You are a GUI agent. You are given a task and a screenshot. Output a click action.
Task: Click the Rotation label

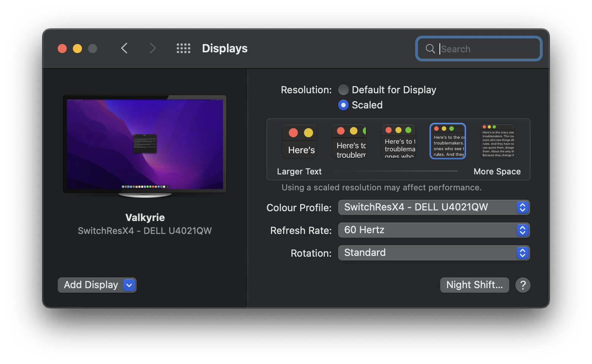pos(311,253)
